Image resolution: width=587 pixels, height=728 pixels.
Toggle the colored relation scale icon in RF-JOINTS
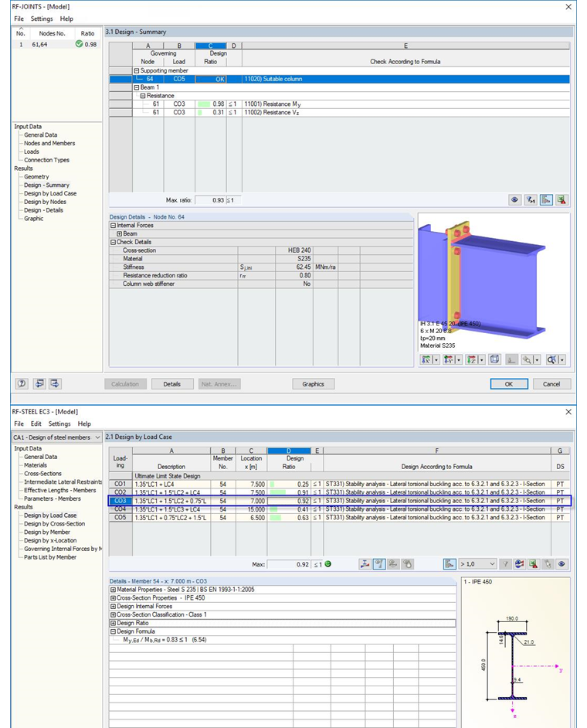click(x=546, y=200)
